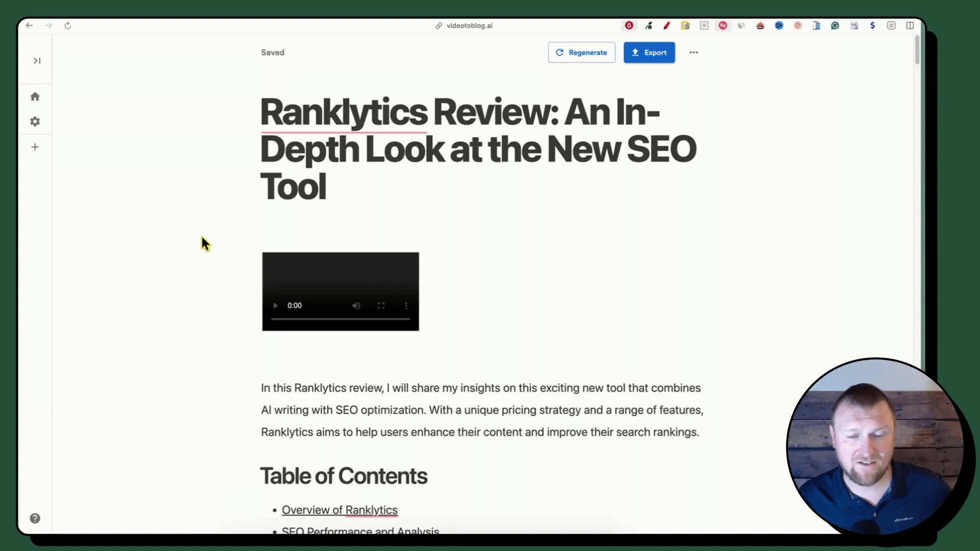Click the blue Export button
The height and width of the screenshot is (551, 980).
649,53
